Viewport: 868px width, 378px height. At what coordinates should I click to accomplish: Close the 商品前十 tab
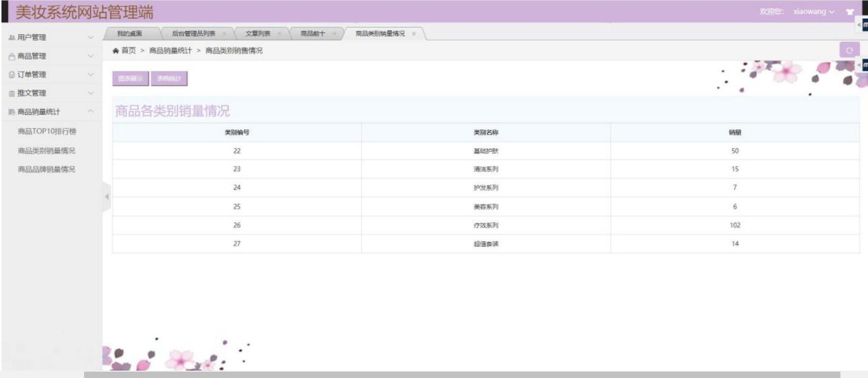pyautogui.click(x=334, y=33)
